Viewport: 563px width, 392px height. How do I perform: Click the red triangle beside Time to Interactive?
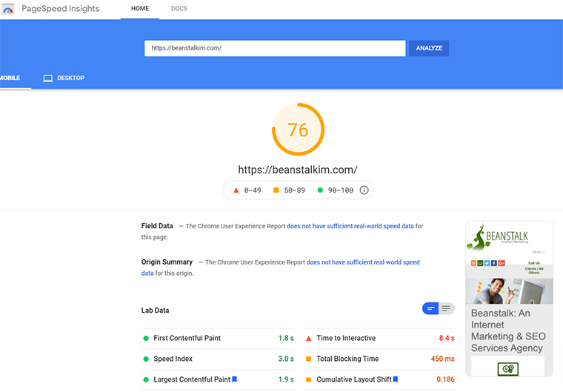(308, 338)
